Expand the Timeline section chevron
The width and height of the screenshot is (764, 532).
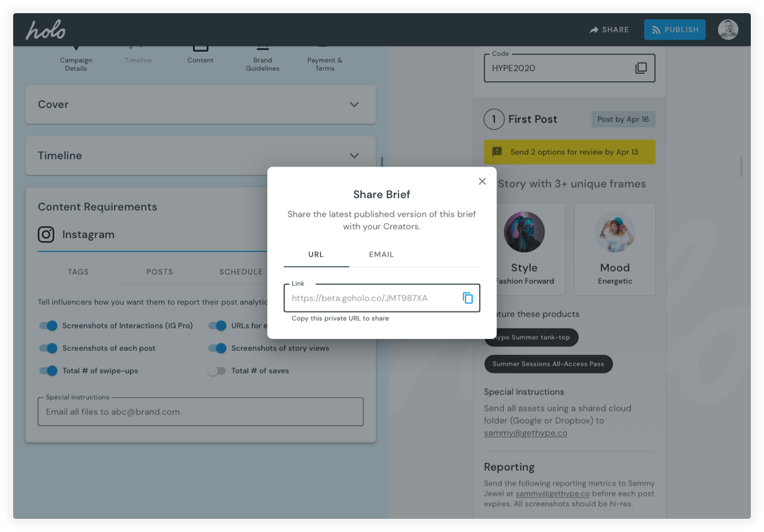click(x=354, y=156)
